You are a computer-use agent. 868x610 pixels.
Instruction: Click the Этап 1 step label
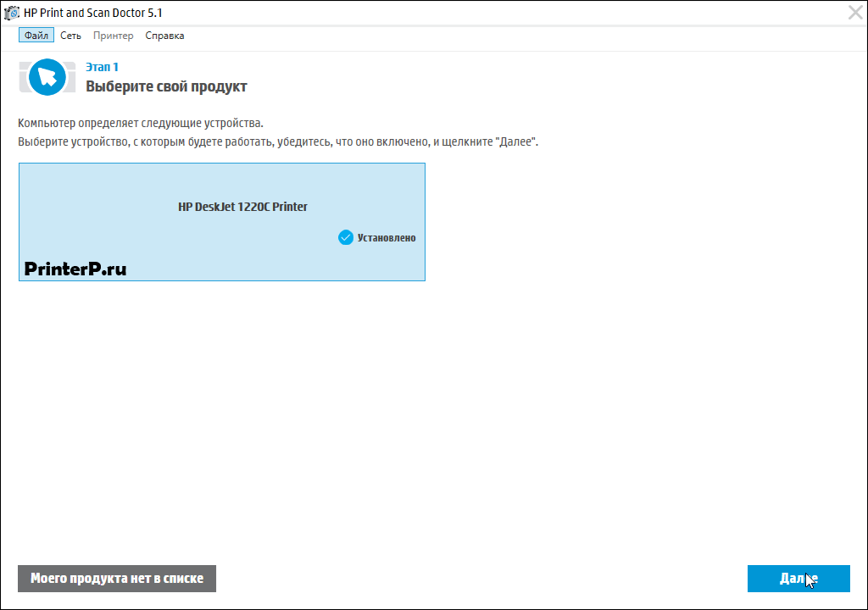click(x=102, y=67)
